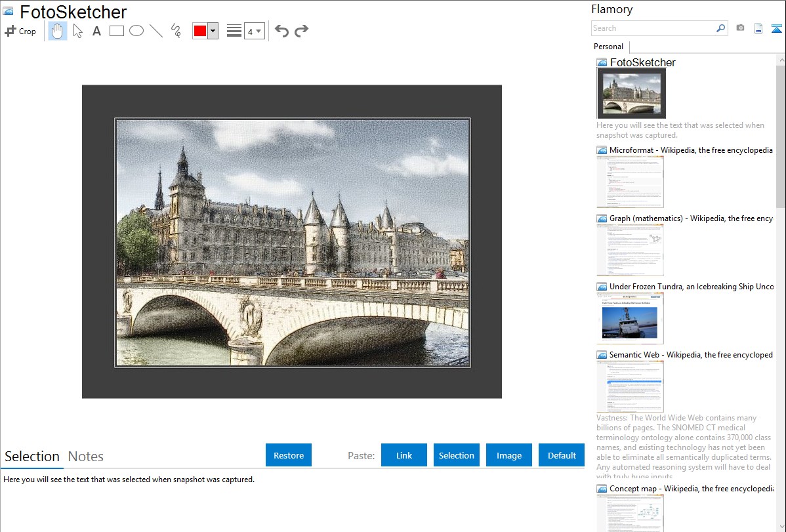Open the Semantic Web snapshot entry
Image resolution: width=786 pixels, height=532 pixels.
691,354
